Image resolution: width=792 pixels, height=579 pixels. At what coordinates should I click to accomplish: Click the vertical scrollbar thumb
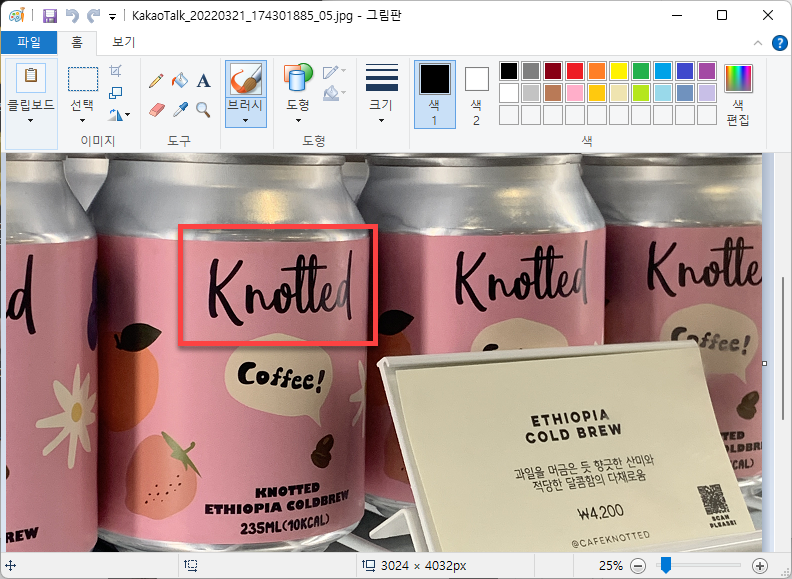pos(783,349)
